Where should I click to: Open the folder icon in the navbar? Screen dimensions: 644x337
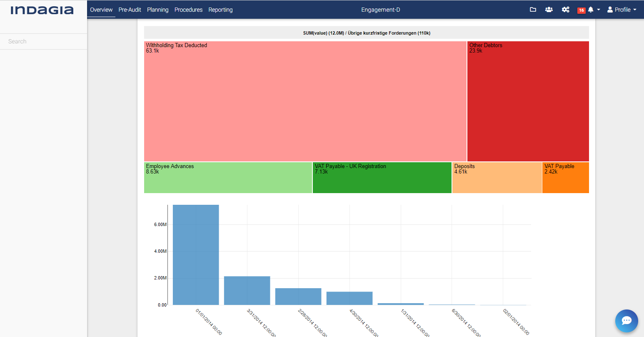(x=533, y=10)
